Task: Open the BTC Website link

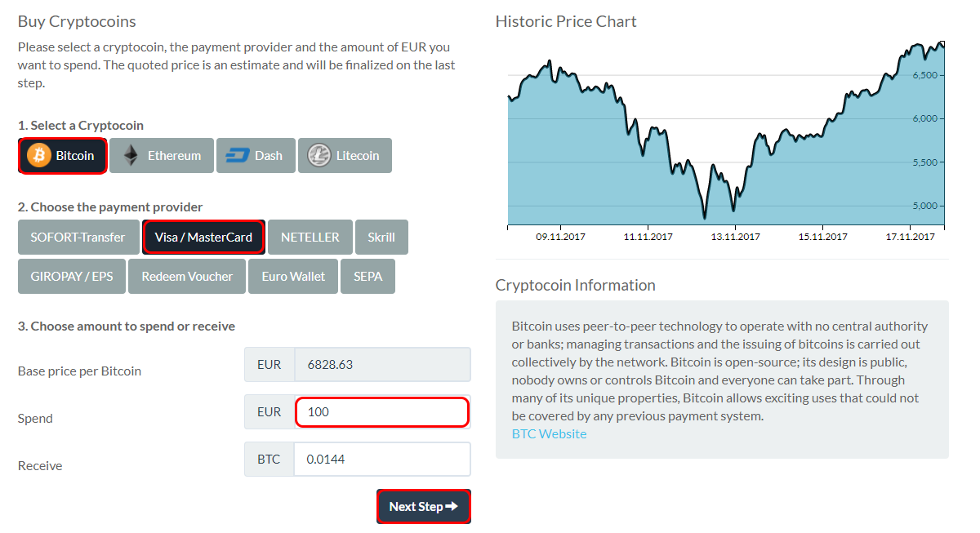Action: pos(549,433)
